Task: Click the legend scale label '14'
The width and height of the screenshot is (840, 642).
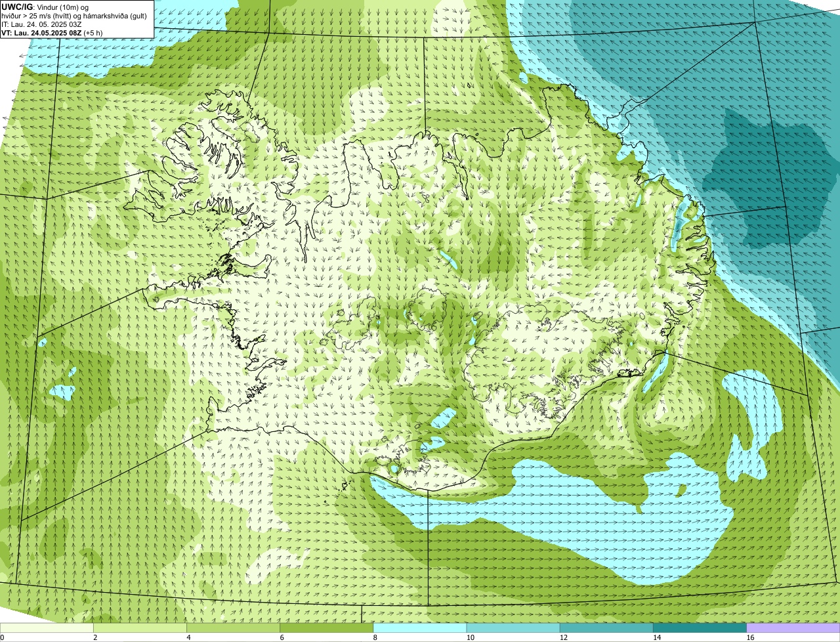Action: click(657, 637)
